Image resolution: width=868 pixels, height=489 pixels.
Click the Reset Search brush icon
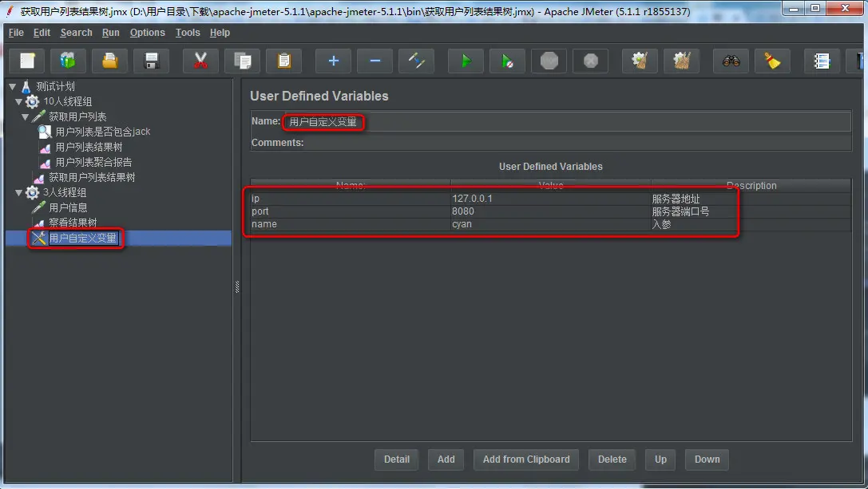click(x=772, y=61)
